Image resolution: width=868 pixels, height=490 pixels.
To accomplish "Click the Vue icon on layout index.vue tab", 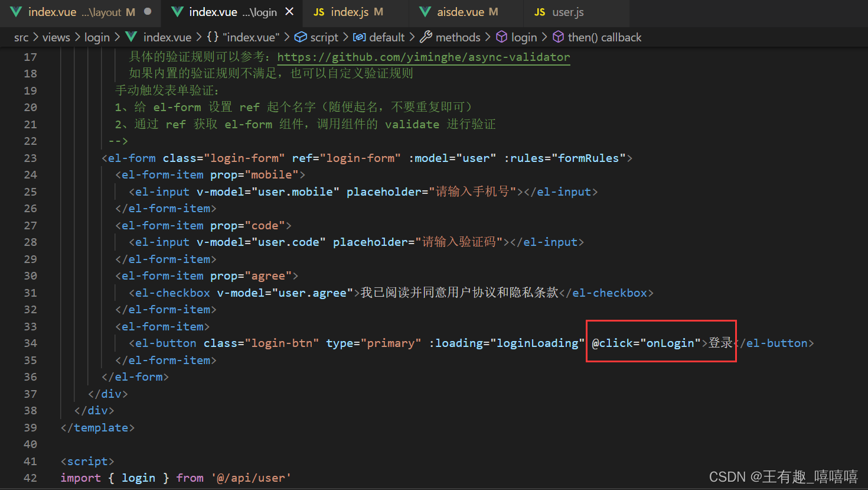I will point(16,12).
